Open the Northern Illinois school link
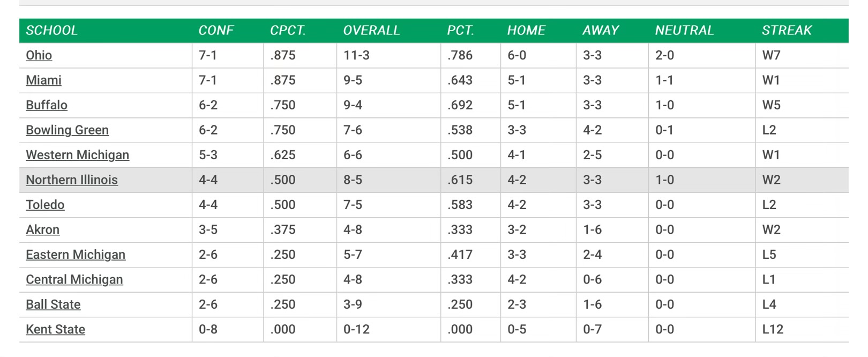 pos(72,180)
